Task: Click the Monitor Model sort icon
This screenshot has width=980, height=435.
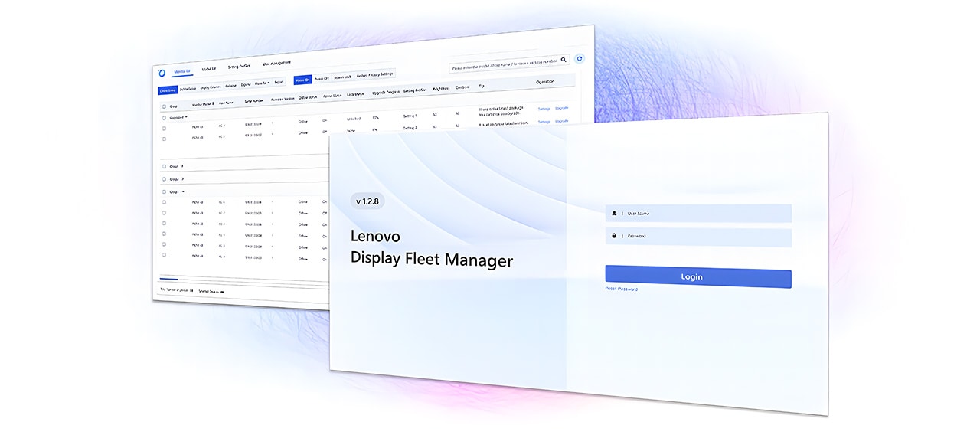Action: [x=212, y=103]
